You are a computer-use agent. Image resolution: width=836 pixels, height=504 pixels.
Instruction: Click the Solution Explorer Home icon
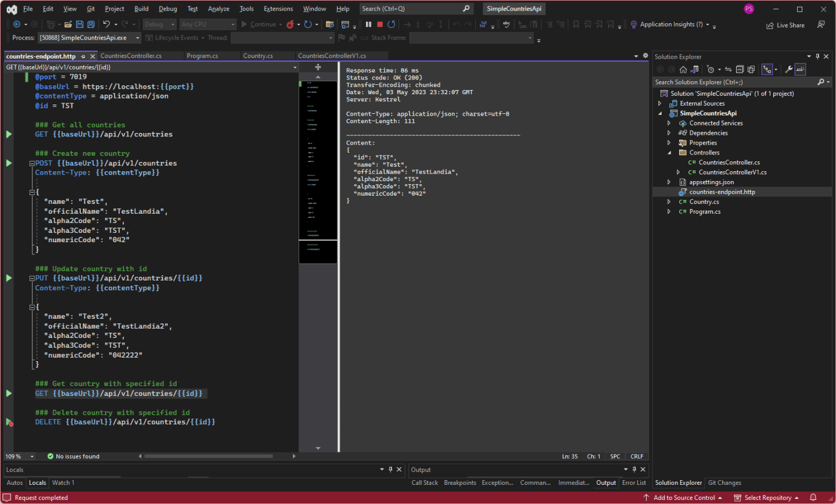point(683,69)
